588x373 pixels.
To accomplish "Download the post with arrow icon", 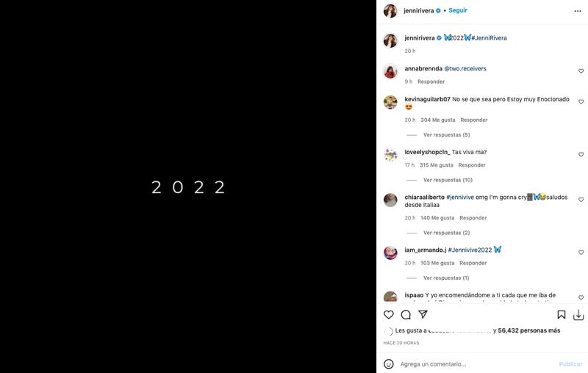I will coord(578,315).
